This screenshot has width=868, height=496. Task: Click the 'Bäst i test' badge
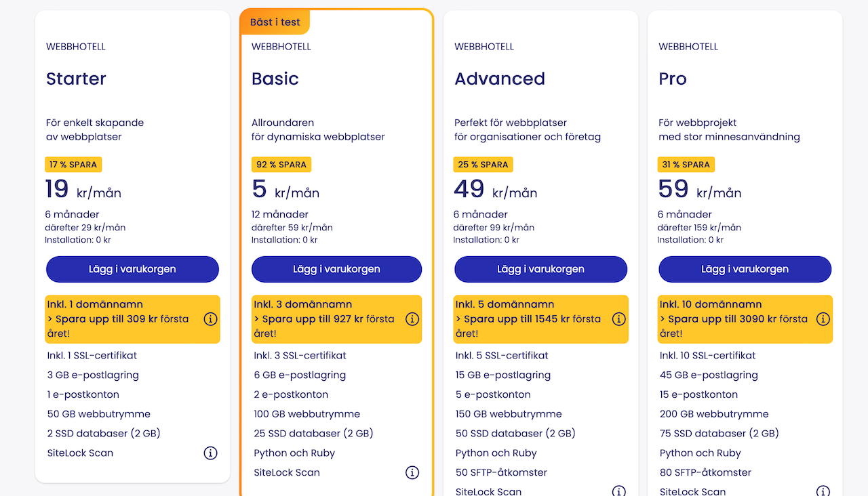coord(275,22)
